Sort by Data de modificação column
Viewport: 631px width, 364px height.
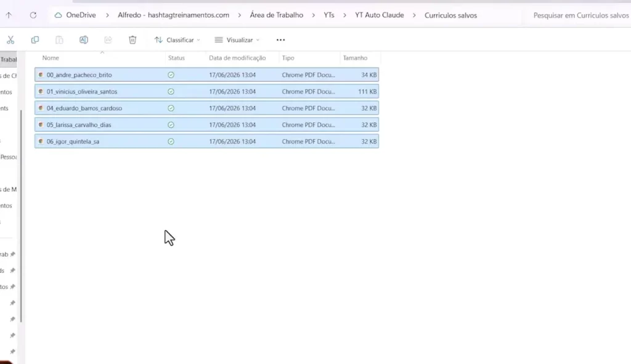pos(237,58)
